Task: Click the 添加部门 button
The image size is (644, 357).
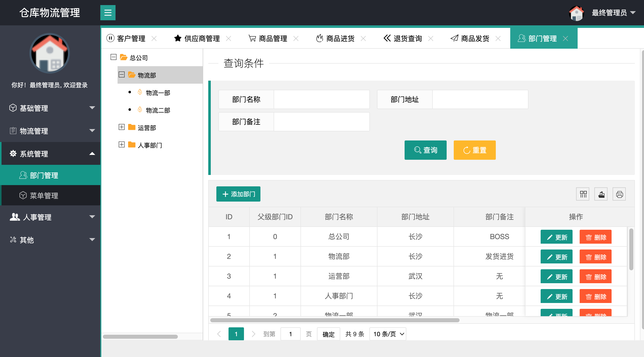Action: coord(238,194)
